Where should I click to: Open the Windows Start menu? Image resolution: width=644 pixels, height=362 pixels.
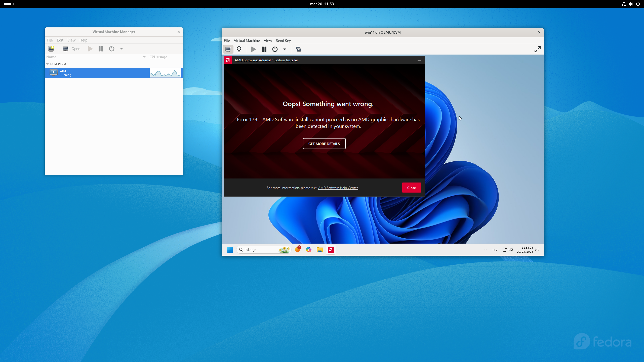(230, 250)
